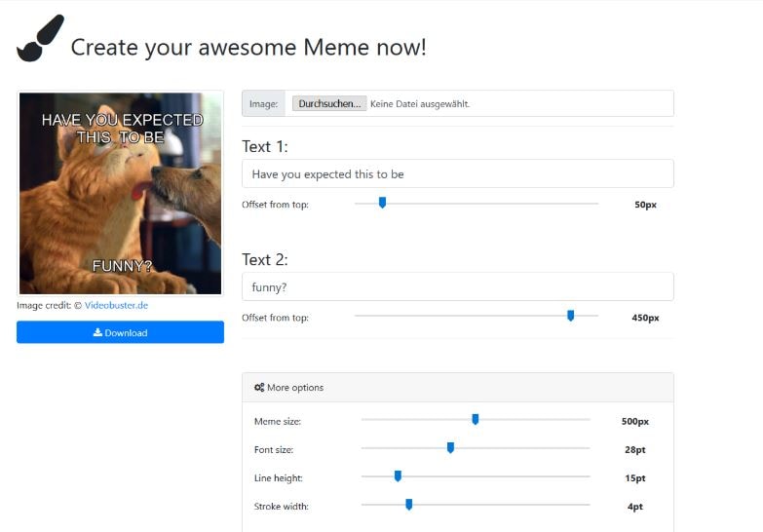Click the 'Create your awesome Meme now!' heading
Image resolution: width=763 pixels, height=532 pixels.
(x=248, y=47)
